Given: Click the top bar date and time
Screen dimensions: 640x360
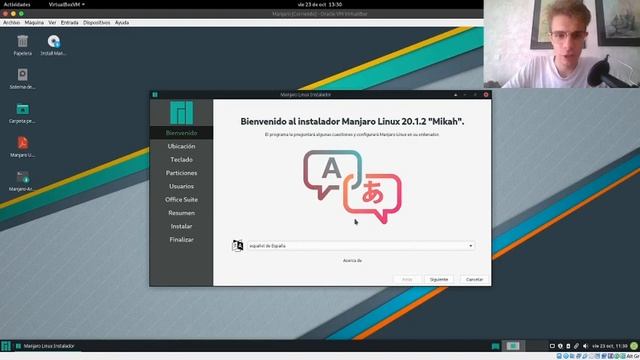Looking at the screenshot, I should 320,4.
